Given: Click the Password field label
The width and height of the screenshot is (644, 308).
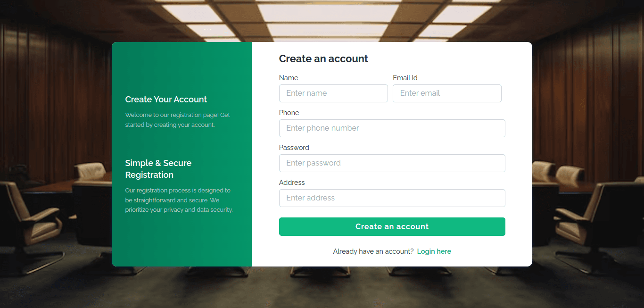Looking at the screenshot, I should pos(294,148).
